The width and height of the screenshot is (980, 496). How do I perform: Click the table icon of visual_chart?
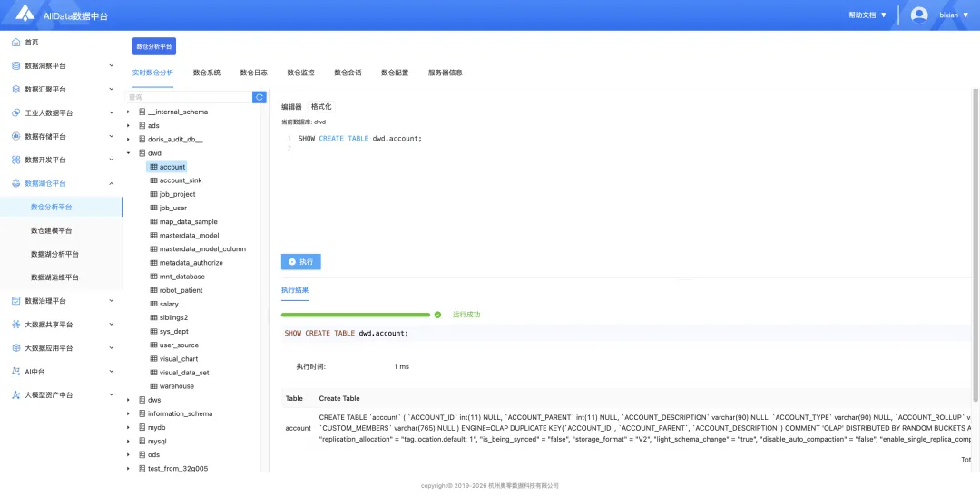tap(153, 359)
